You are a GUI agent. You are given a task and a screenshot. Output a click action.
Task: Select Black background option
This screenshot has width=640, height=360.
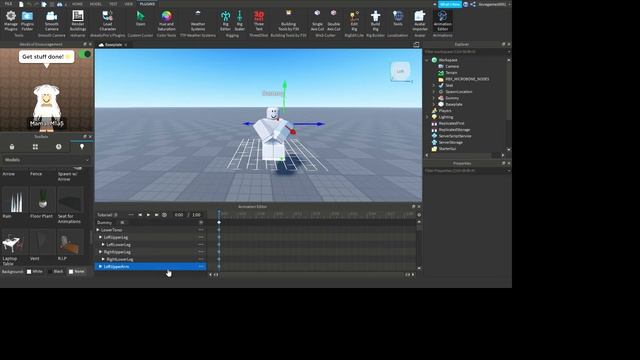click(x=56, y=271)
